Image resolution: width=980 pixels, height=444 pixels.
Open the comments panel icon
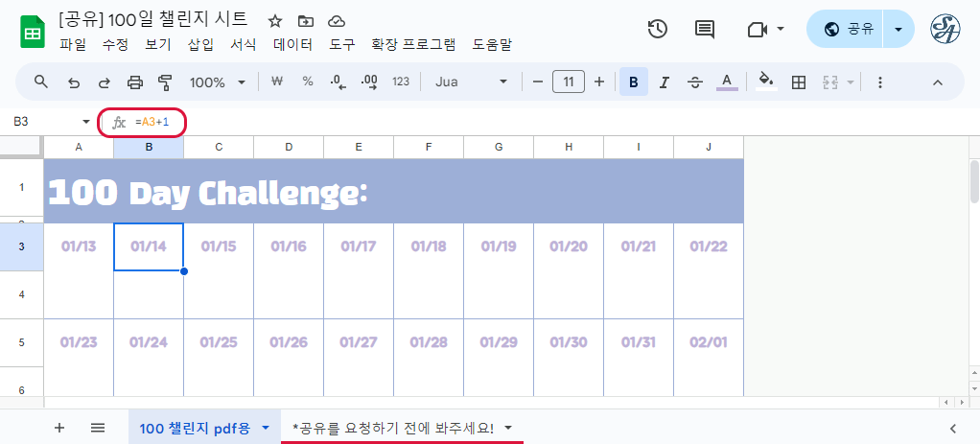[705, 29]
